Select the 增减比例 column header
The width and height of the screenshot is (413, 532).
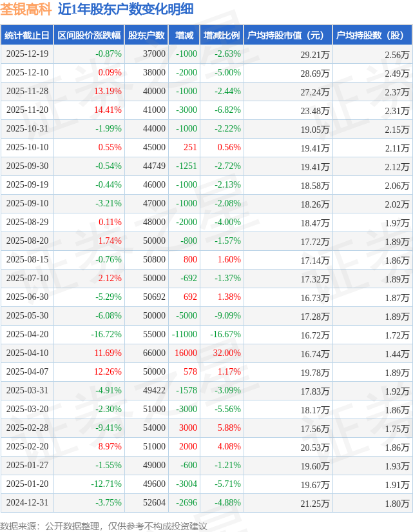[x=222, y=35]
